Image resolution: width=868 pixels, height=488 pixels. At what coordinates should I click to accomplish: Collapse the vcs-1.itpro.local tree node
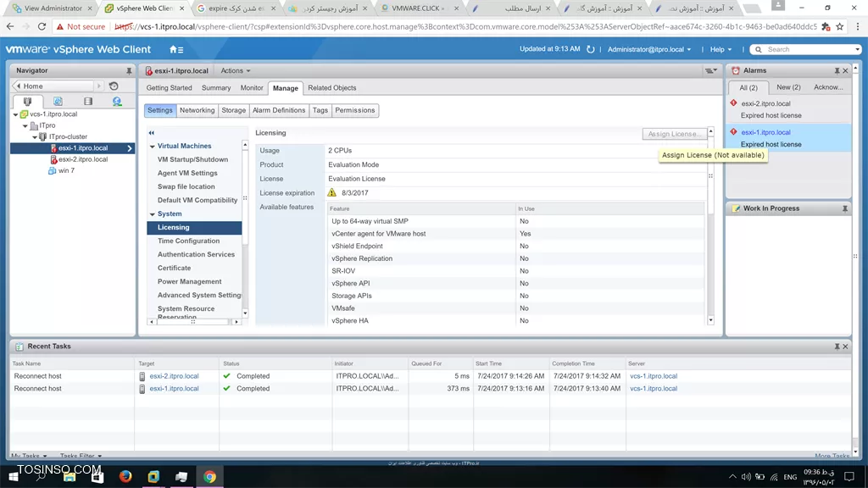tap(15, 114)
